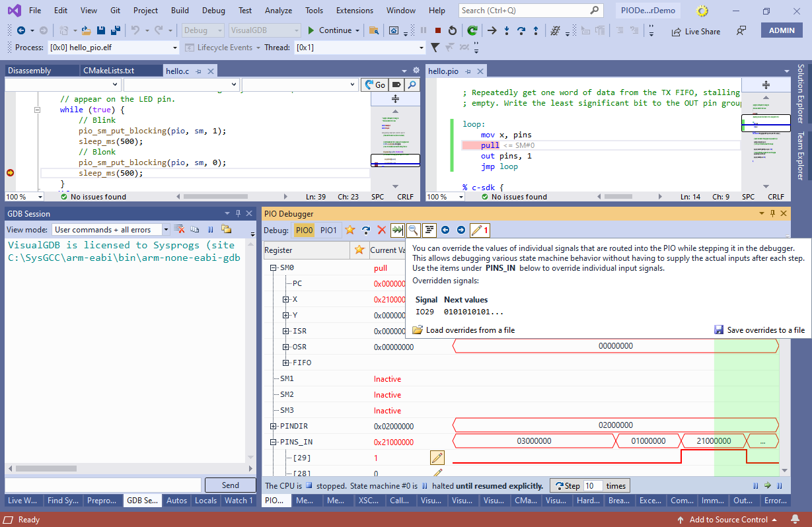Screen dimensions: 812x527
Task: Open the Analyze menu
Action: (278, 11)
